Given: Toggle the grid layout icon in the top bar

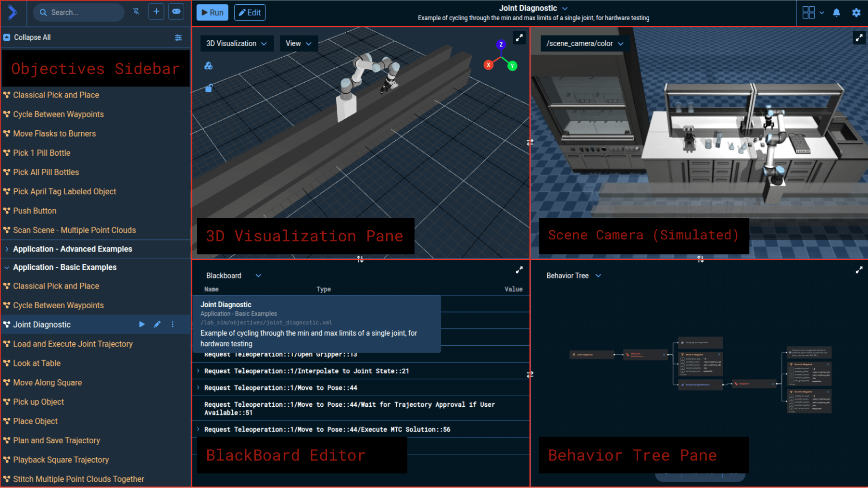Looking at the screenshot, I should coord(809,13).
